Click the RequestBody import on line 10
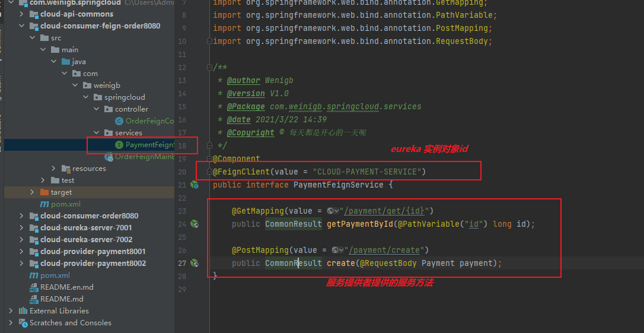This screenshot has width=644, height=333. pyautogui.click(x=461, y=41)
